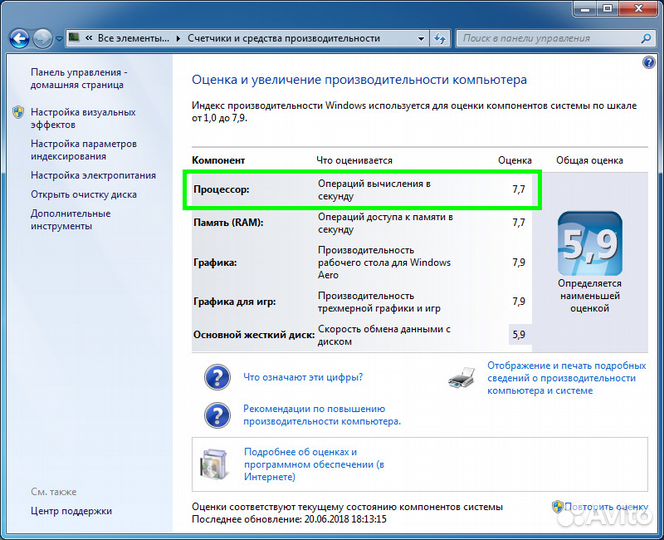Click the shield icon beside visual effects
This screenshot has height=540, width=664.
(x=18, y=112)
